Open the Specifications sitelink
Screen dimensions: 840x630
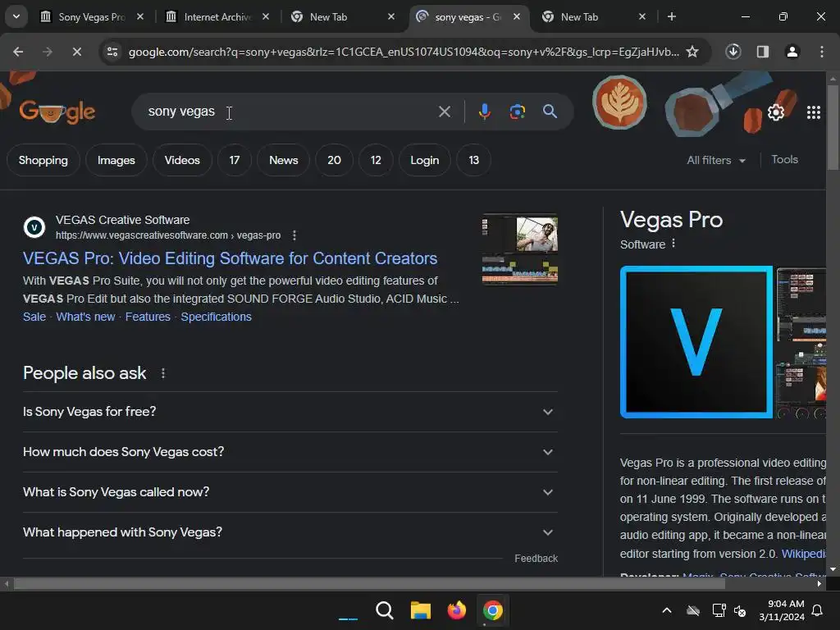pos(216,317)
